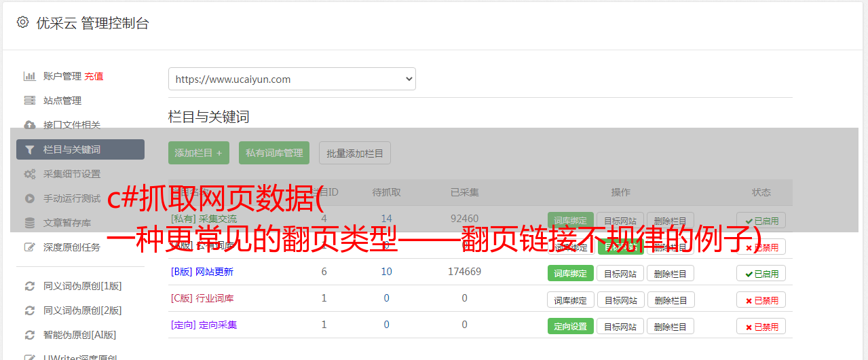Open 采集细节设置 sidebar entry
This screenshot has width=868, height=360.
(72, 174)
